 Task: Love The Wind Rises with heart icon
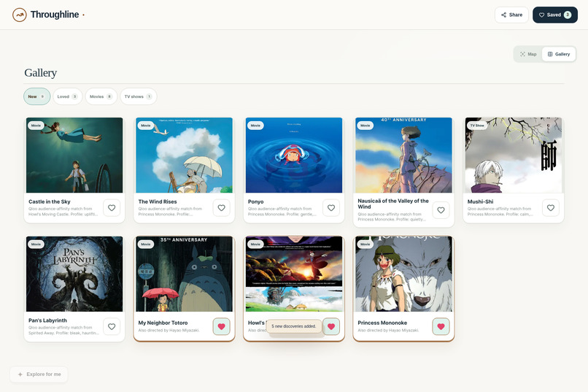pos(222,208)
